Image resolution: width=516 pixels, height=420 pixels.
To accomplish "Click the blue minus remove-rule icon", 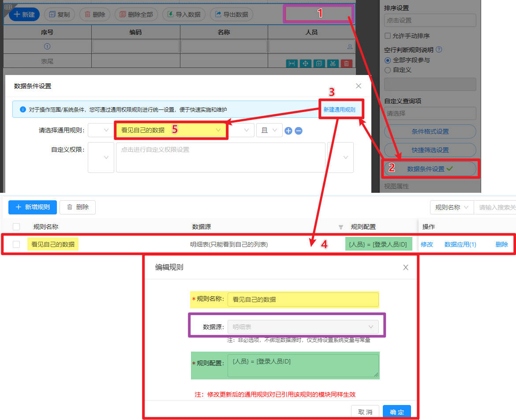I will [x=299, y=131].
